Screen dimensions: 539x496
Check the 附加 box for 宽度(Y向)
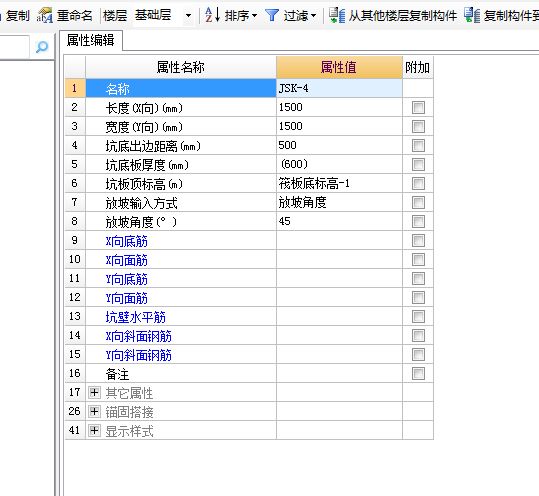(418, 126)
